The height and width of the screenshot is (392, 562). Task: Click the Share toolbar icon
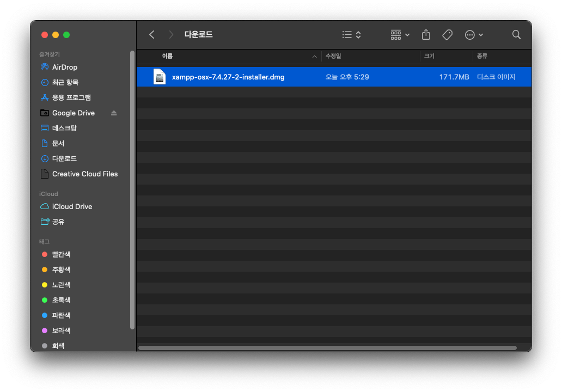coord(426,35)
